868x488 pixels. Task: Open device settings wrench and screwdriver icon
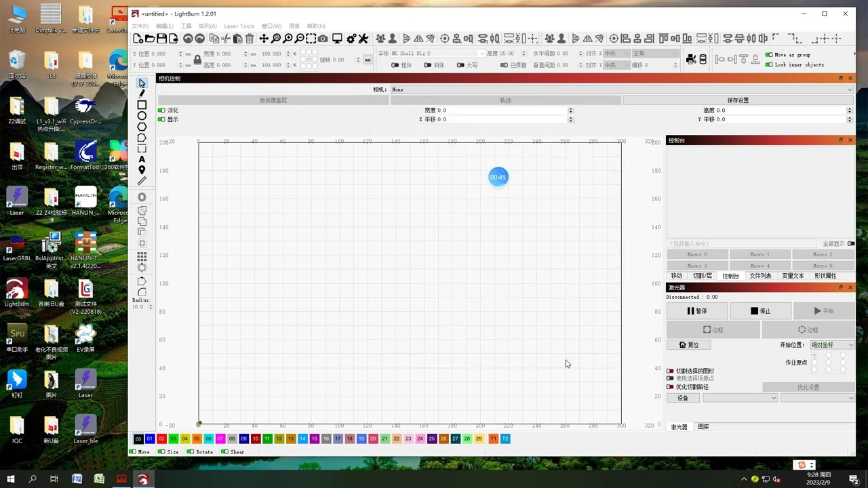363,39
